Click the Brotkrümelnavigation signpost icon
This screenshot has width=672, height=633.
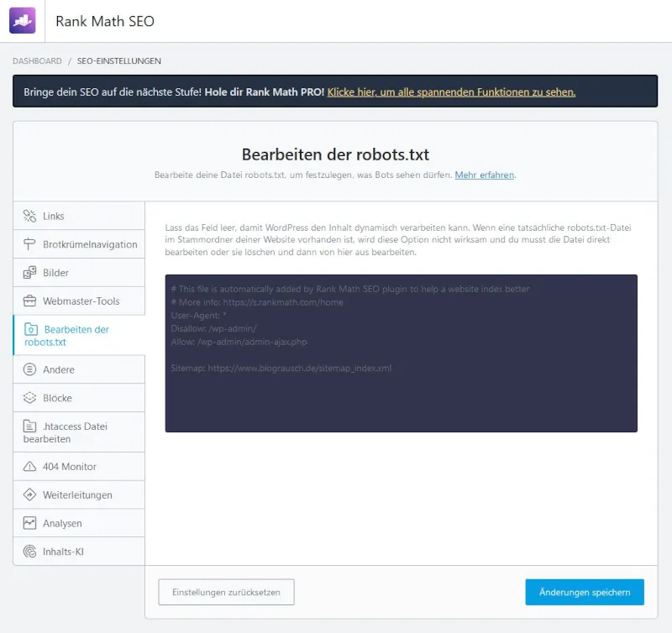(x=29, y=244)
